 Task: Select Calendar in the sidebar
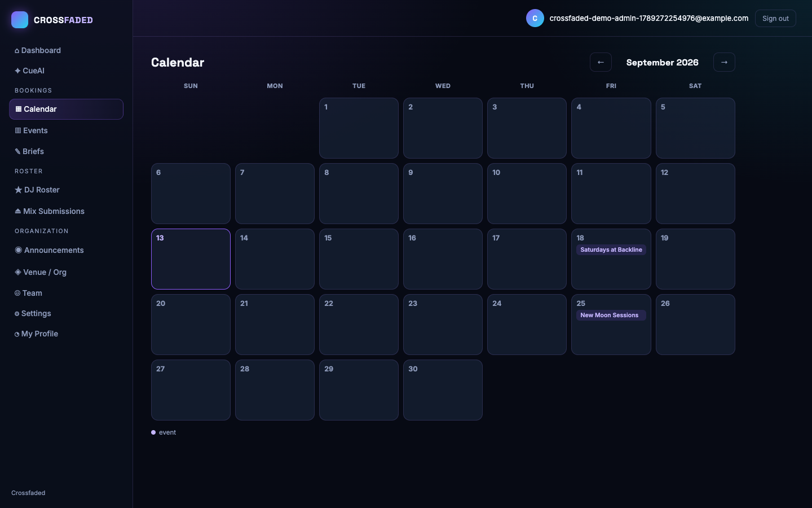pyautogui.click(x=66, y=109)
